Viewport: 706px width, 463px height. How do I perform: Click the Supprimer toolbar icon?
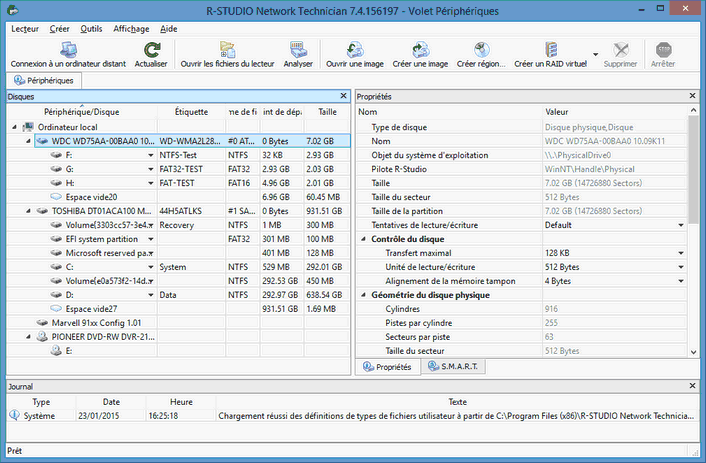pyautogui.click(x=620, y=50)
